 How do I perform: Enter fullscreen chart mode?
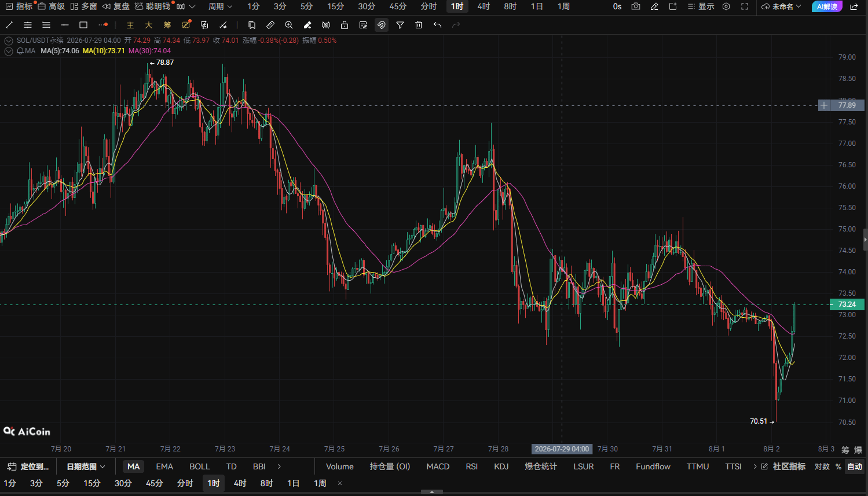[x=745, y=6]
